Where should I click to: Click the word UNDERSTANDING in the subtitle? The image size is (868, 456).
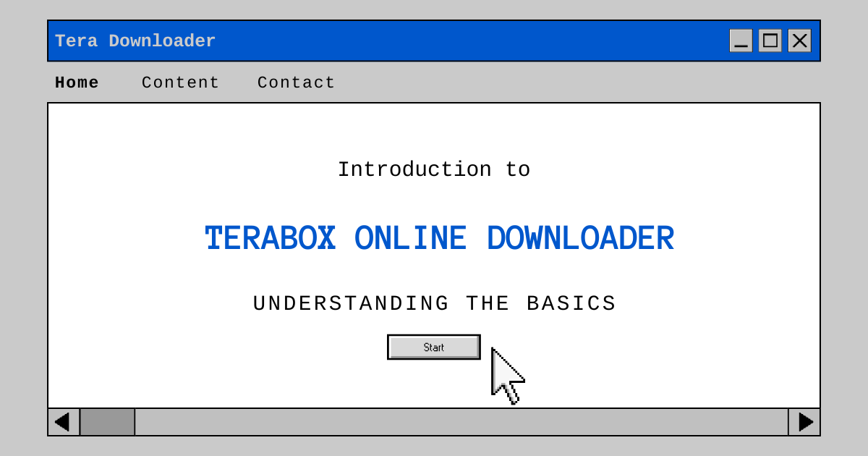(351, 304)
